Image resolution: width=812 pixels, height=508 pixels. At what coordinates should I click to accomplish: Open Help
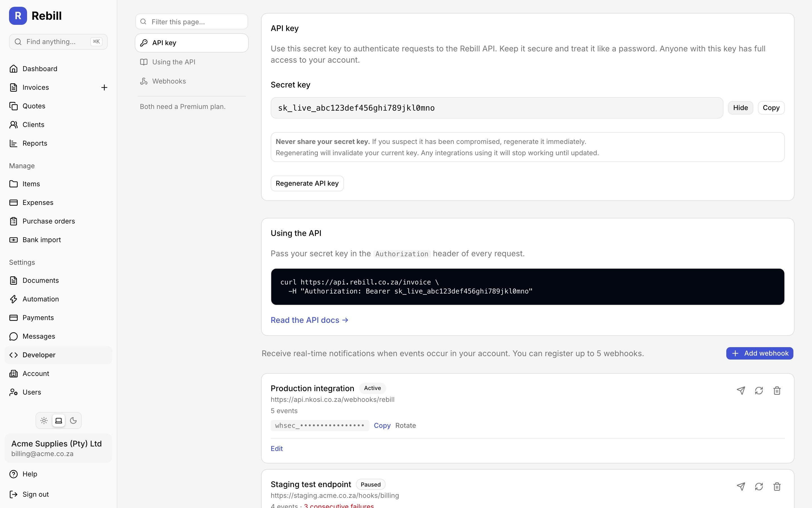[x=58, y=474]
